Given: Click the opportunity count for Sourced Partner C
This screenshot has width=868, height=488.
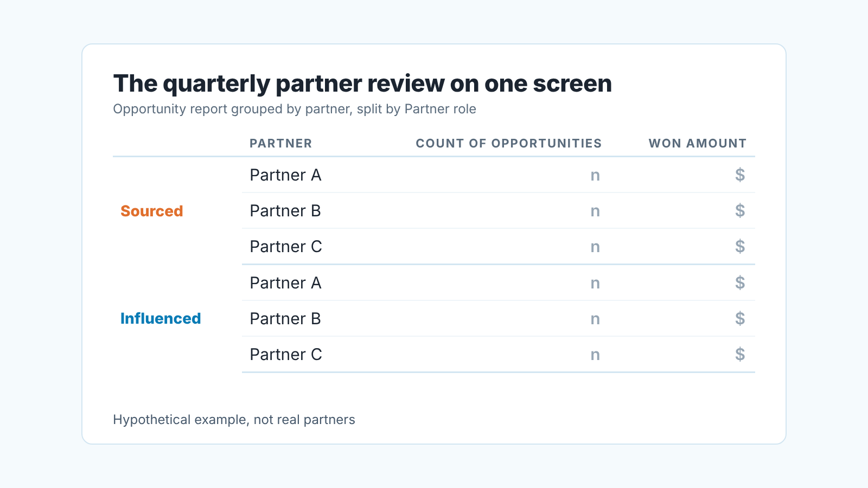Looking at the screenshot, I should pos(595,247).
